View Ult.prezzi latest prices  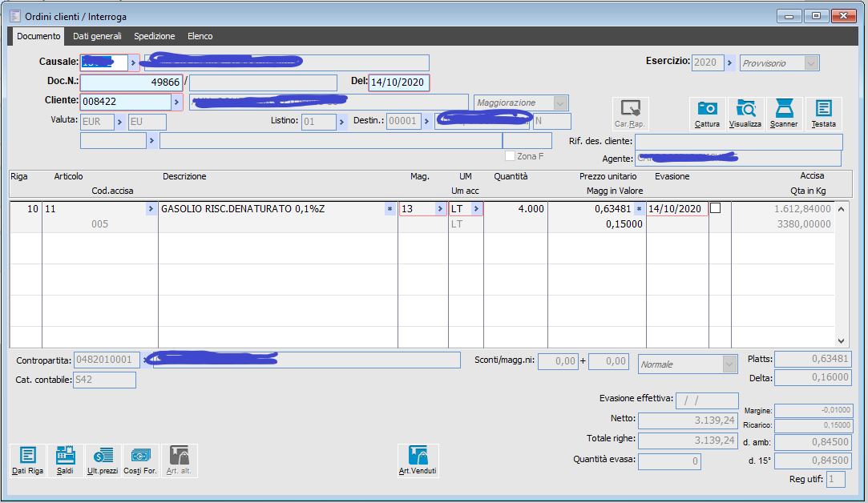103,461
